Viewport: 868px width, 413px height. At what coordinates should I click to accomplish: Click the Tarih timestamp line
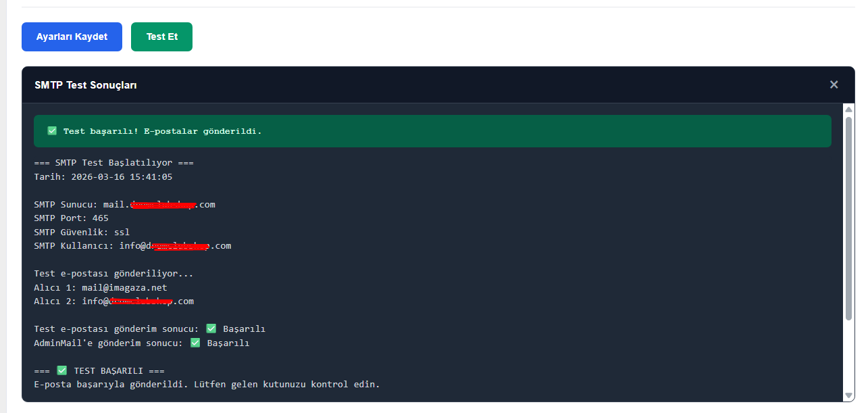coord(103,177)
